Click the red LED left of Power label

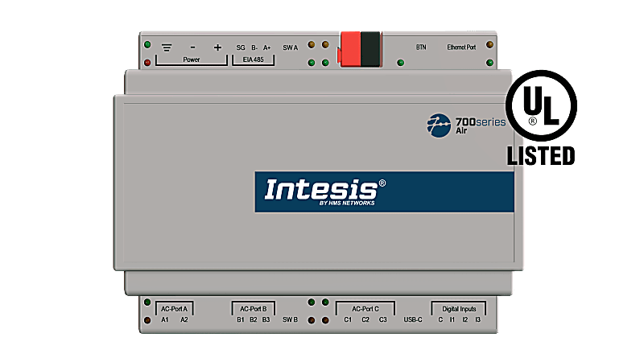[147, 63]
